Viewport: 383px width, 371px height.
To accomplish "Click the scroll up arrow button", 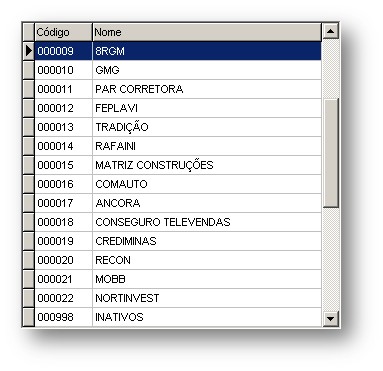I will (x=330, y=31).
